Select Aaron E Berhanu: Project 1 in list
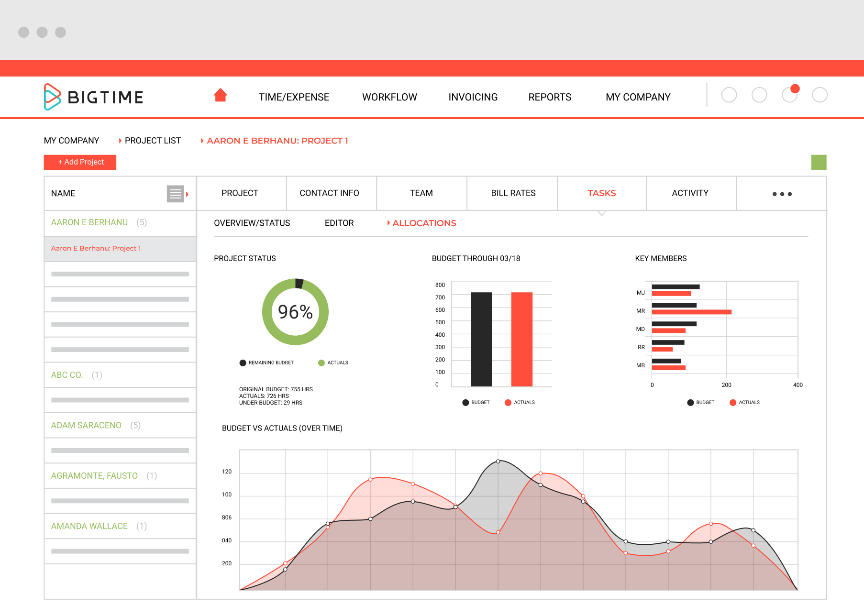This screenshot has height=616, width=864. tap(96, 248)
